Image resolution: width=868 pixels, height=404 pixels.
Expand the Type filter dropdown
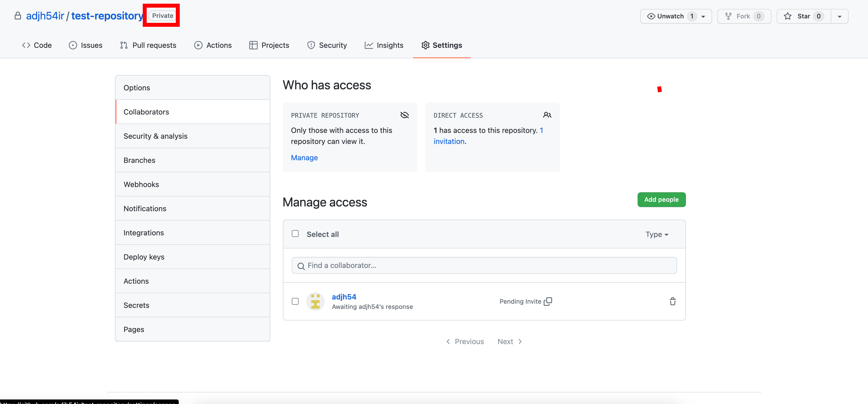pos(657,234)
